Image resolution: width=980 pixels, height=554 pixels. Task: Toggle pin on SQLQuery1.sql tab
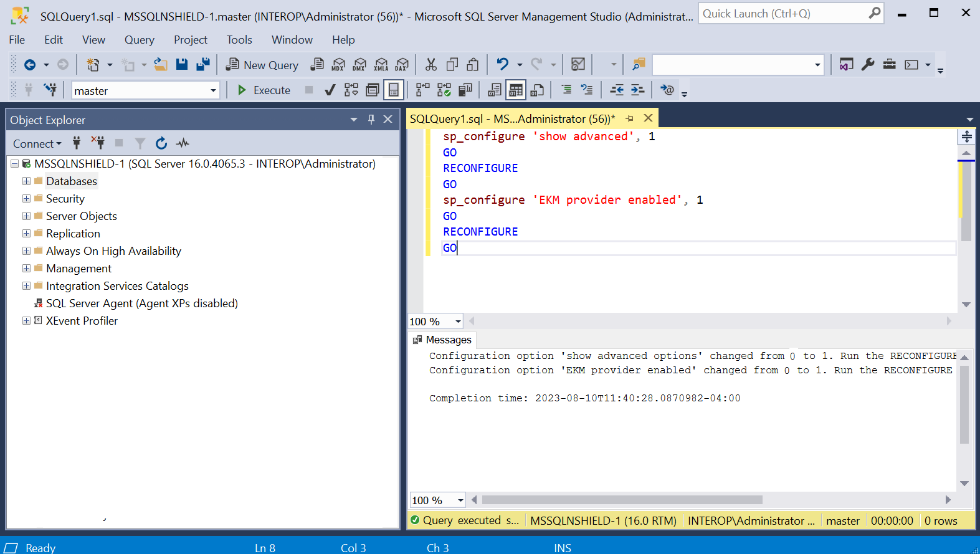[x=630, y=118]
